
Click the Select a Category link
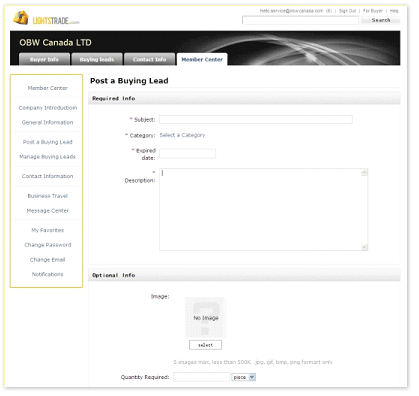click(x=182, y=135)
